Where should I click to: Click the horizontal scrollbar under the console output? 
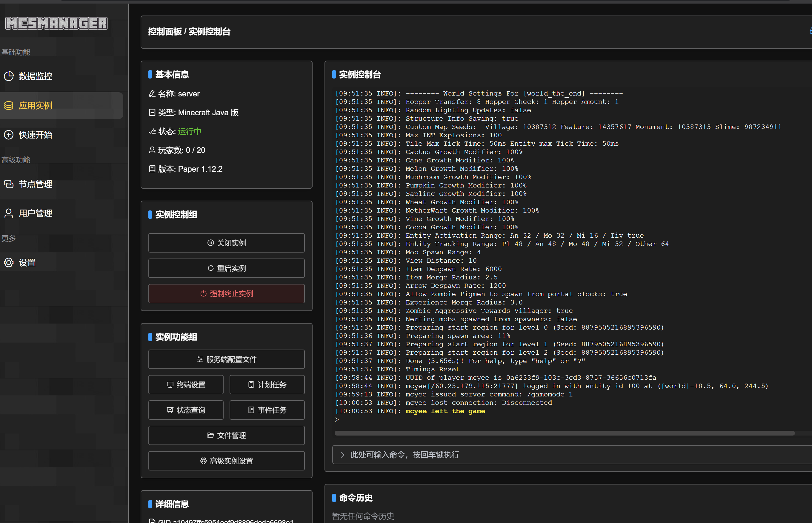click(565, 433)
